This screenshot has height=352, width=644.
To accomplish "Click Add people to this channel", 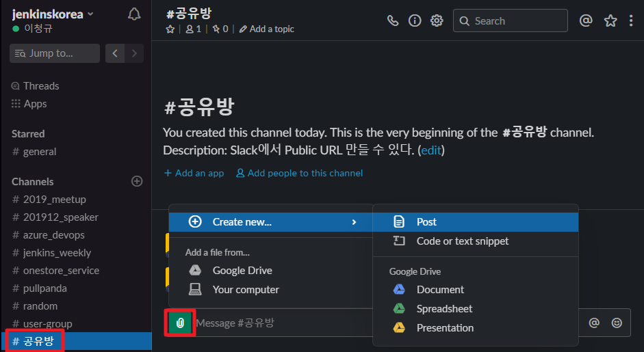I will [x=299, y=173].
